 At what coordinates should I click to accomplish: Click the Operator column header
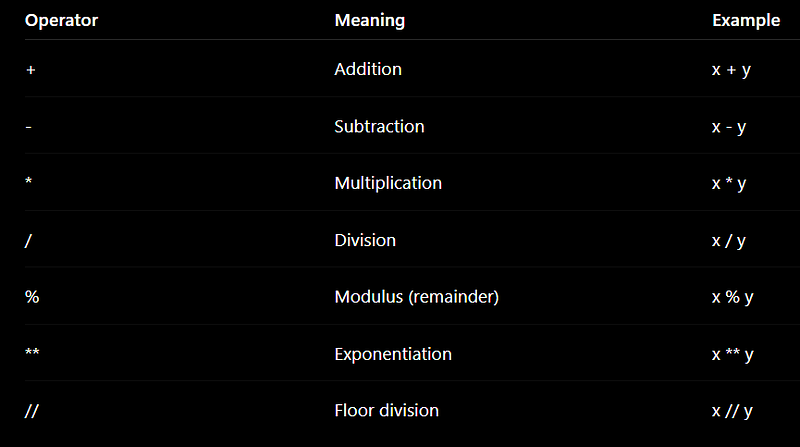point(61,20)
